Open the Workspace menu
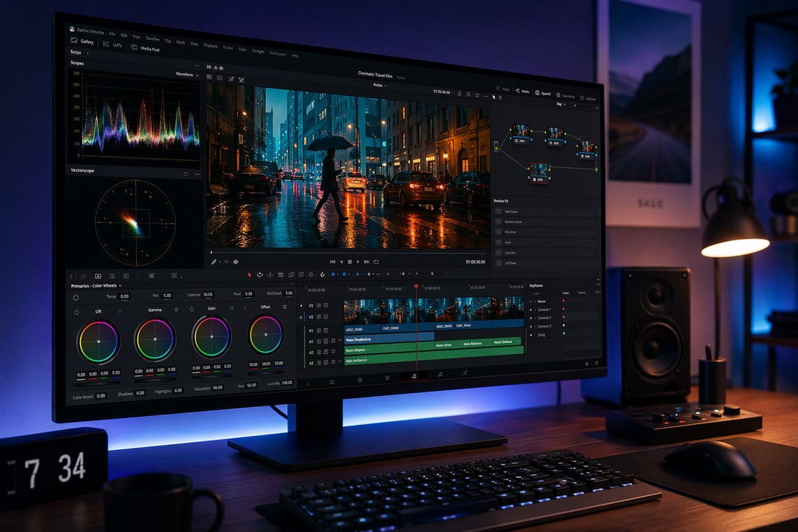The image size is (798, 532). pos(277,53)
